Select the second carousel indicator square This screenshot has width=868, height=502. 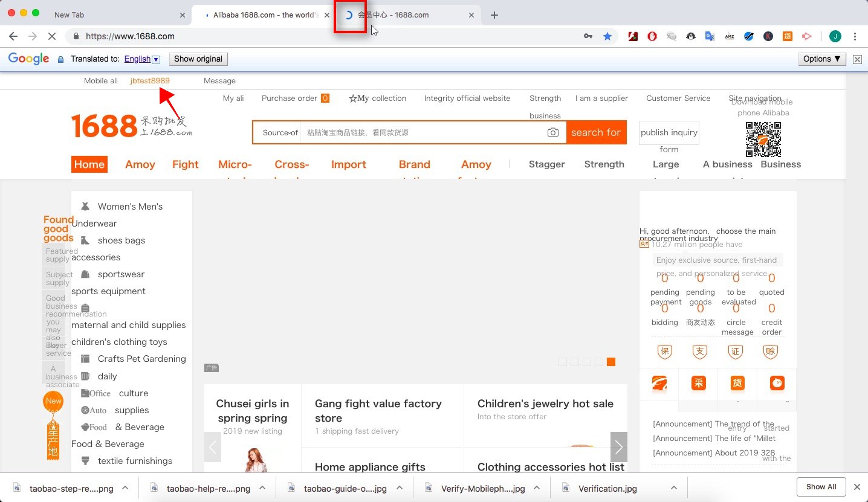tap(575, 362)
